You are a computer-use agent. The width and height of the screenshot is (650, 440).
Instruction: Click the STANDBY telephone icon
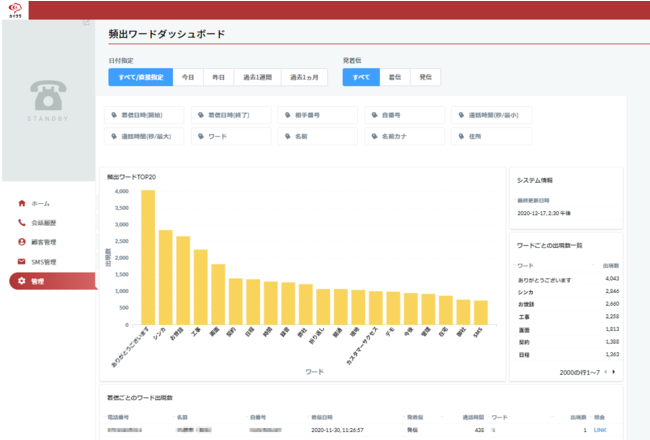tap(47, 97)
